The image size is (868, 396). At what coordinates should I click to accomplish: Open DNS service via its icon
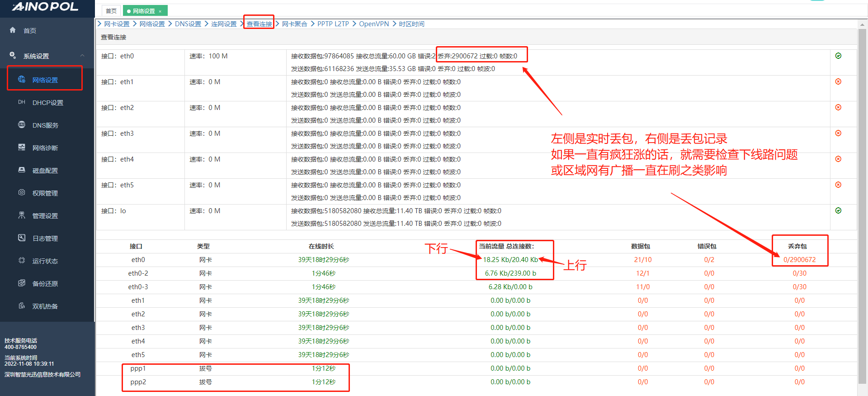coord(22,125)
